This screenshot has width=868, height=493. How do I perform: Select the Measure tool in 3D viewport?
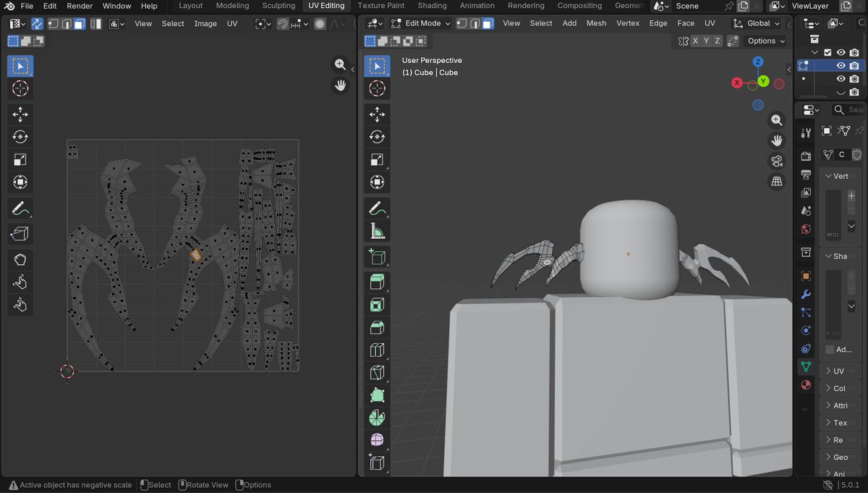coord(377,231)
